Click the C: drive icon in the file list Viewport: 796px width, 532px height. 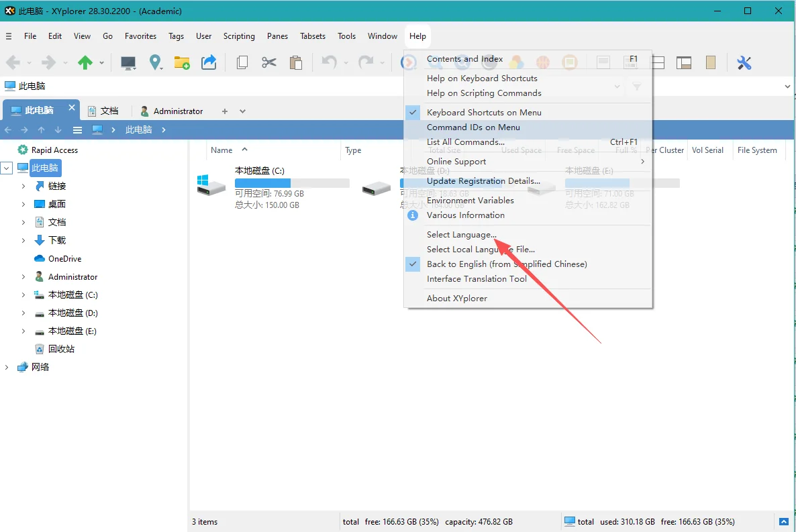pos(211,184)
